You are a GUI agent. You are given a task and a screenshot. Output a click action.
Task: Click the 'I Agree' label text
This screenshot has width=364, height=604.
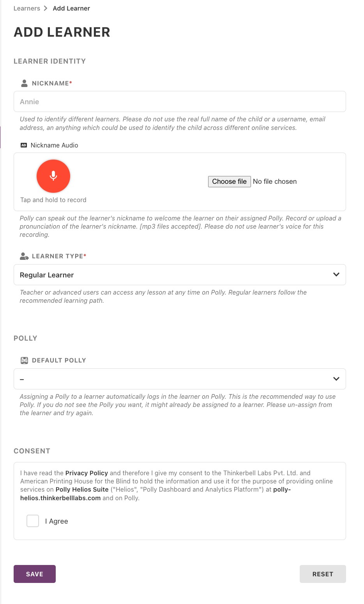57,521
